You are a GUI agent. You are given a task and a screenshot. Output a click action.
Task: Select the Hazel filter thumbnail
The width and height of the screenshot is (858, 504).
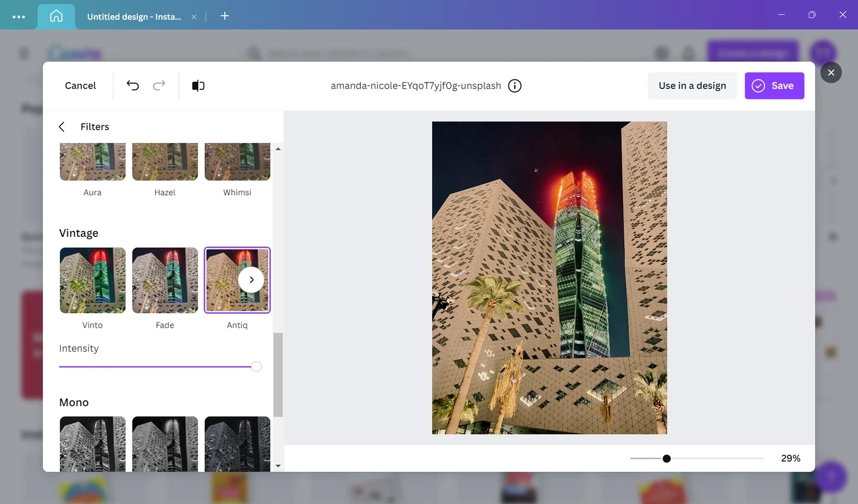tap(165, 163)
